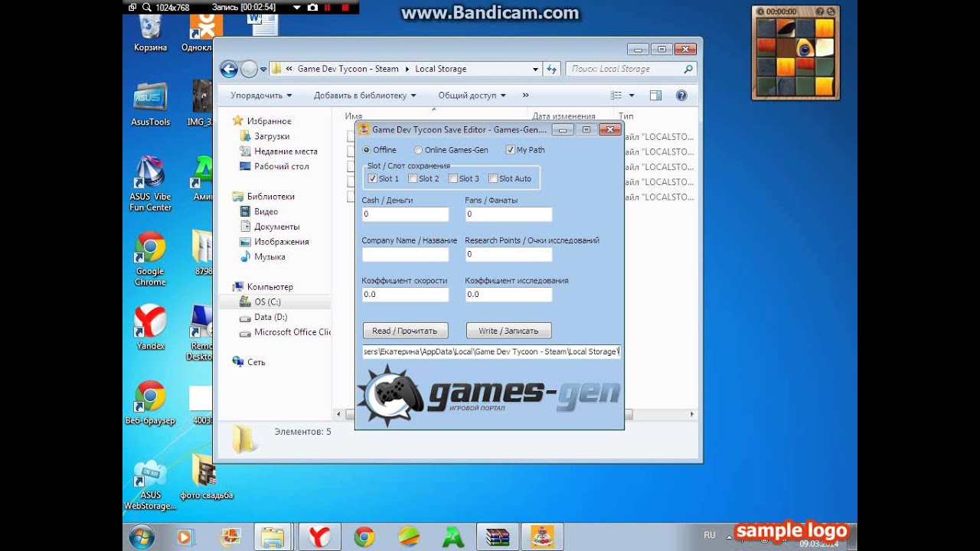Check the Slot Auto checkbox
This screenshot has height=551, width=980.
coord(493,178)
